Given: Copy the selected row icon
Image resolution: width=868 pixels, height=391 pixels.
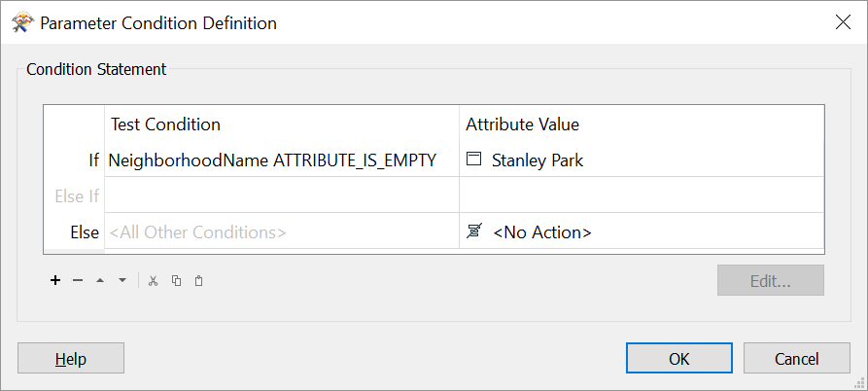Looking at the screenshot, I should 176,281.
